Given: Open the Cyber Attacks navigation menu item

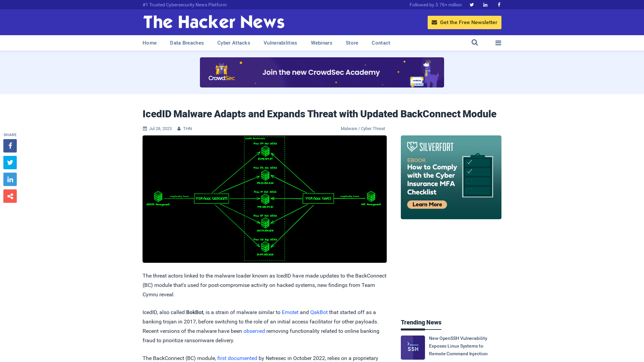Looking at the screenshot, I should pos(233,43).
